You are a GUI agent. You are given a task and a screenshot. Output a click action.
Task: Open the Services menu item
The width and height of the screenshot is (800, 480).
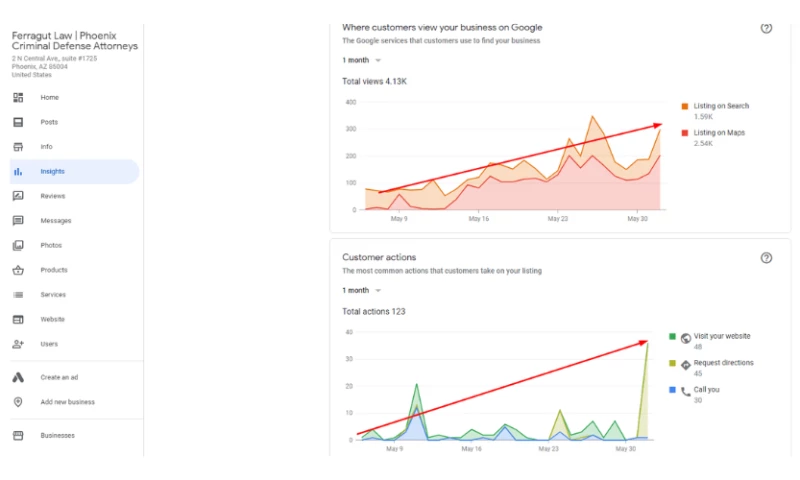[x=53, y=295]
